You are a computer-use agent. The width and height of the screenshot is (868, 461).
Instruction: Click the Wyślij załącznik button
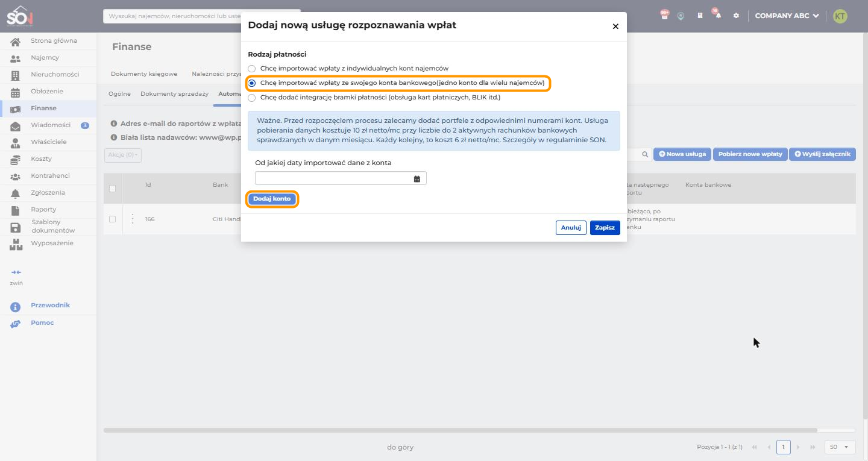(x=822, y=154)
